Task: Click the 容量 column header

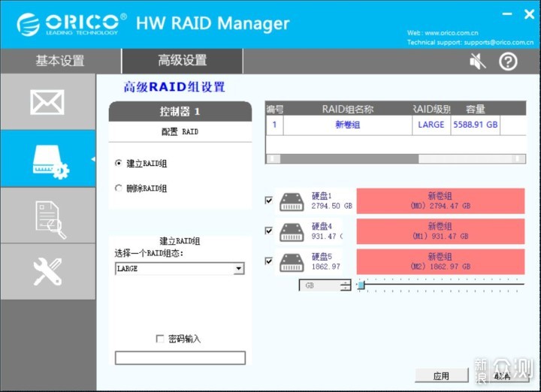Action: (x=476, y=110)
